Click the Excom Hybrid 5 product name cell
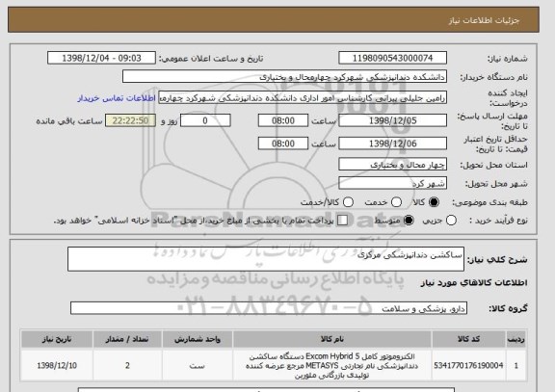The height and width of the screenshot is (392, 555). click(x=332, y=365)
